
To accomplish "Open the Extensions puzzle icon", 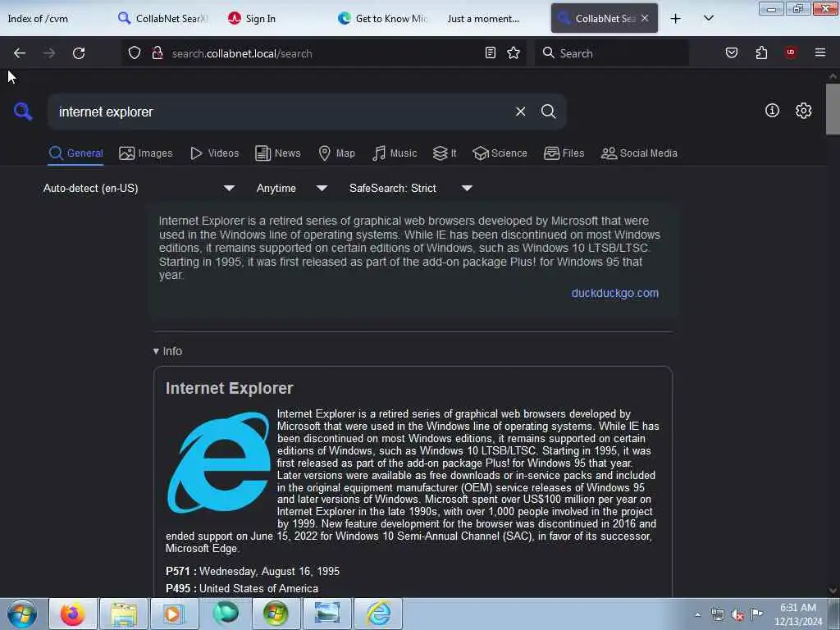I will [761, 52].
